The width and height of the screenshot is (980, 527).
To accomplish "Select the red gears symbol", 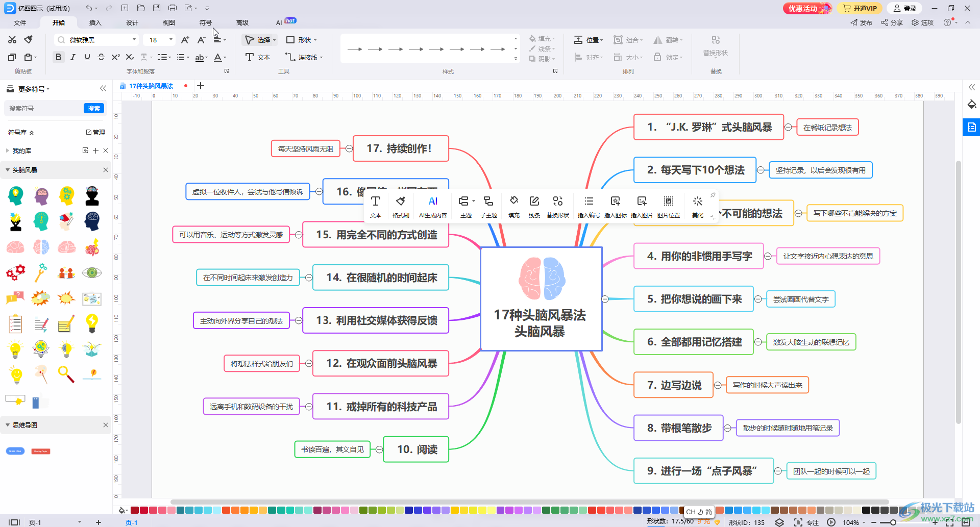I will click(15, 272).
